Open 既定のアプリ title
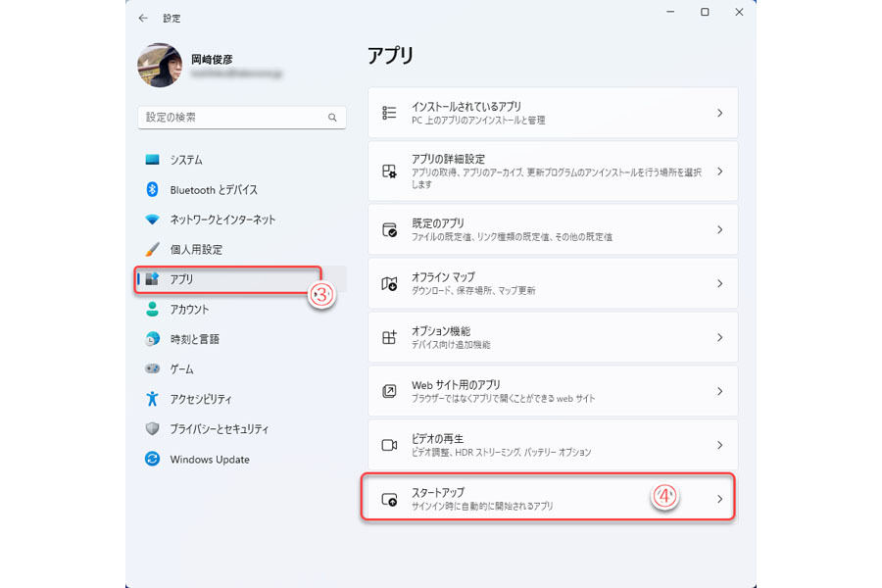Image resolution: width=882 pixels, height=588 pixels. click(x=438, y=223)
